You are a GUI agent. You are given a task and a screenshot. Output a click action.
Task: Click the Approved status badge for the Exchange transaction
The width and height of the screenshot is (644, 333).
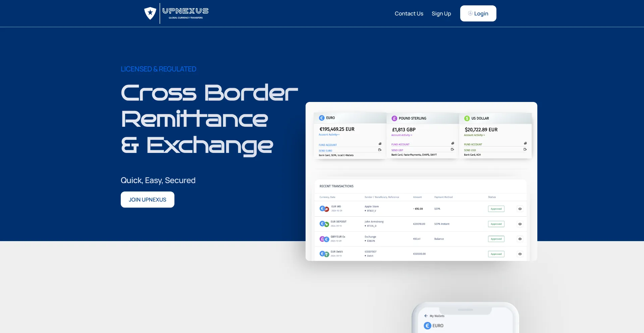(x=496, y=239)
